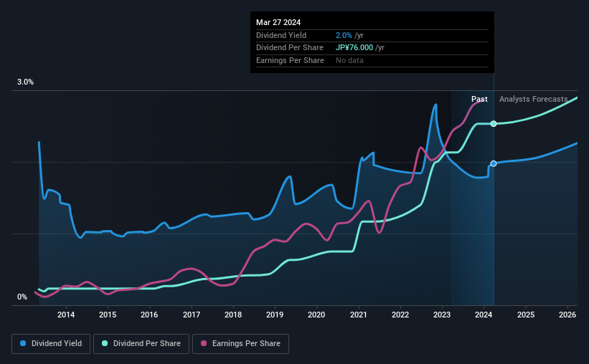Click the Analysts Forecasts label

click(x=534, y=99)
